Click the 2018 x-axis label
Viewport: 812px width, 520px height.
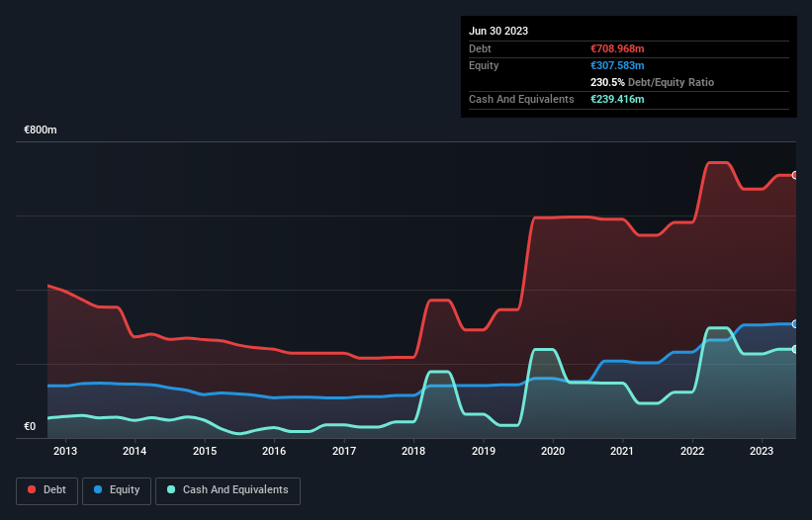click(413, 451)
